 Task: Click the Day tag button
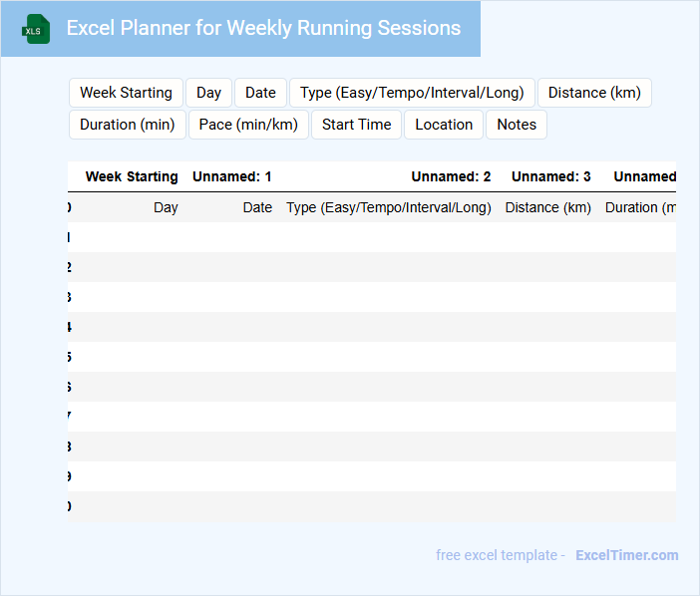(208, 93)
